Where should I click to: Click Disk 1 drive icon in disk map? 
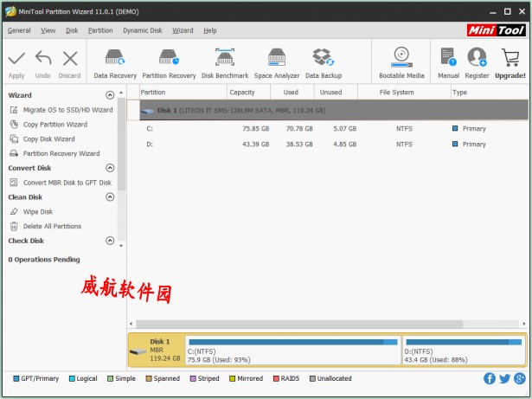pos(138,351)
